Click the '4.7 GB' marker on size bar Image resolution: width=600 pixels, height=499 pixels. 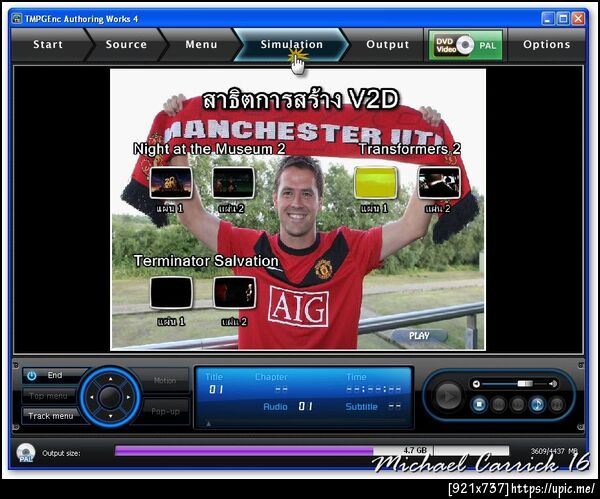(x=415, y=450)
